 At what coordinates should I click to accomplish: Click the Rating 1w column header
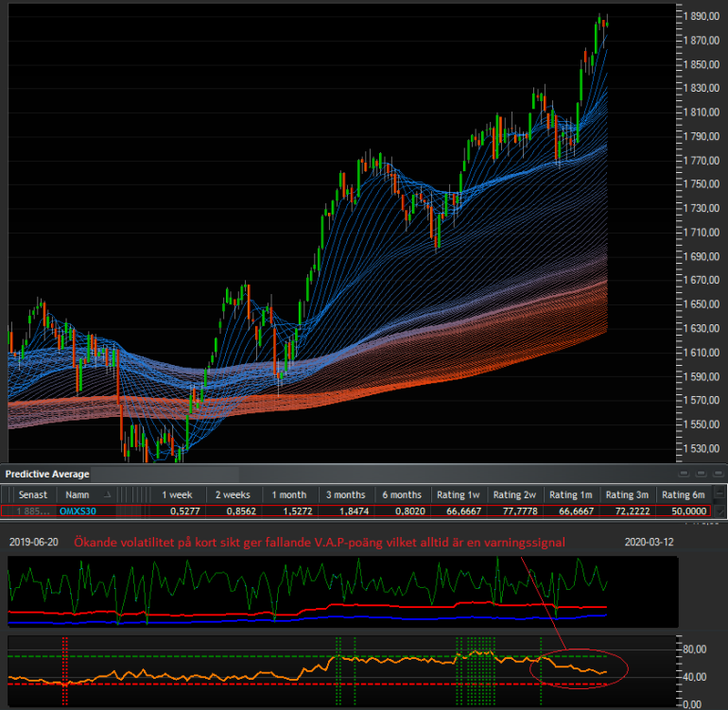click(459, 495)
